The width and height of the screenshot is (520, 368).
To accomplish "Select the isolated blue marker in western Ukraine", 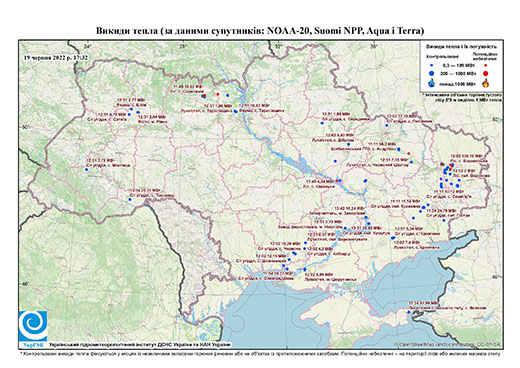I will pyautogui.click(x=86, y=170).
